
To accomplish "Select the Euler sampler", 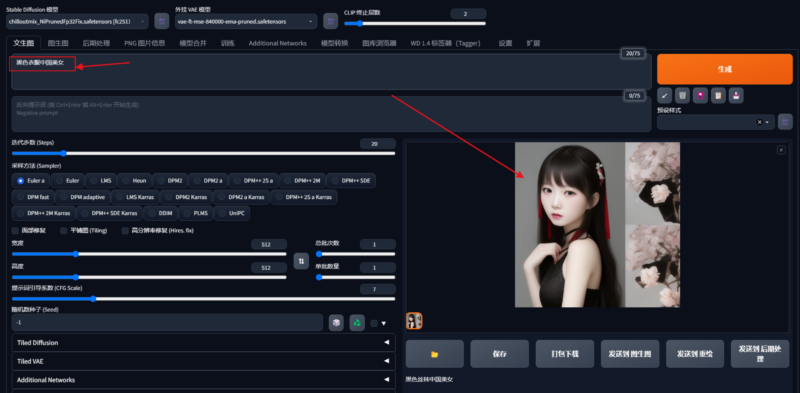I will coord(68,181).
